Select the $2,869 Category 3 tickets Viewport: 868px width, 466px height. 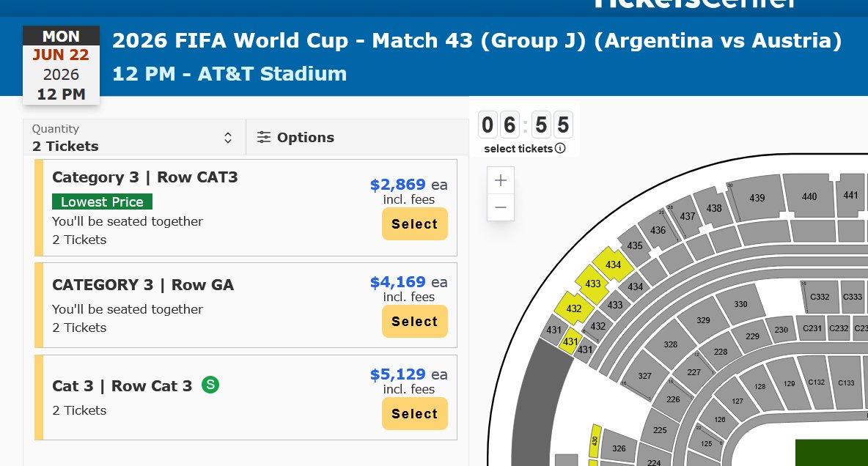point(414,224)
